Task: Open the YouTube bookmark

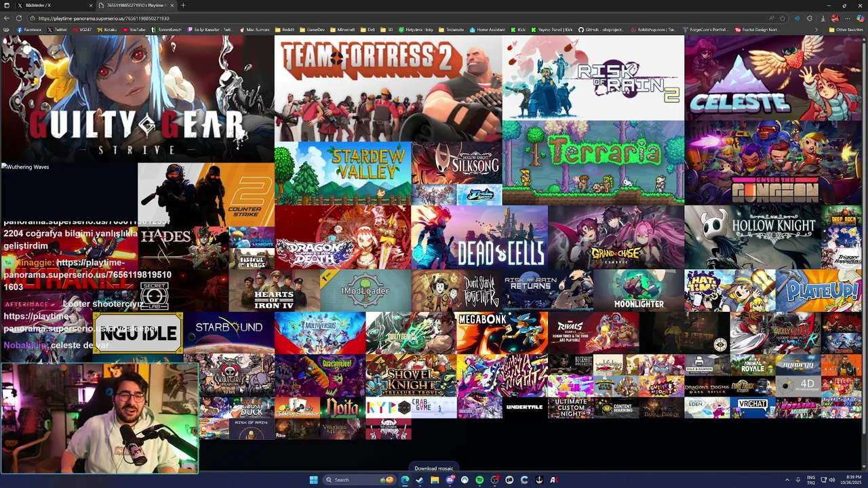Action: 134,30
